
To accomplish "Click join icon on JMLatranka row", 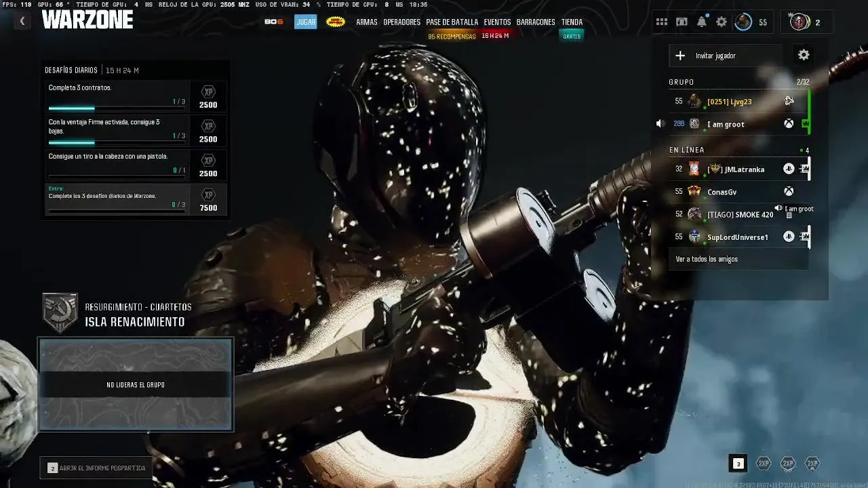I will click(804, 169).
